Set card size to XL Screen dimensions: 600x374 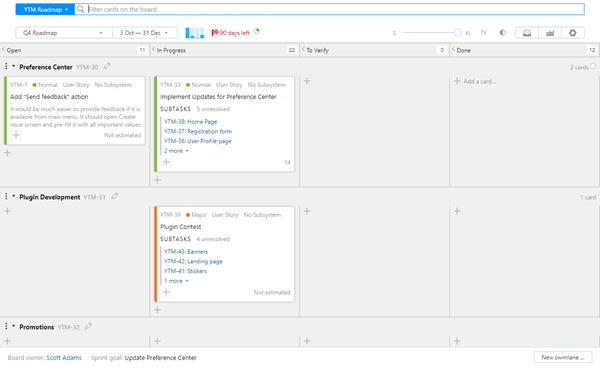[x=468, y=33]
